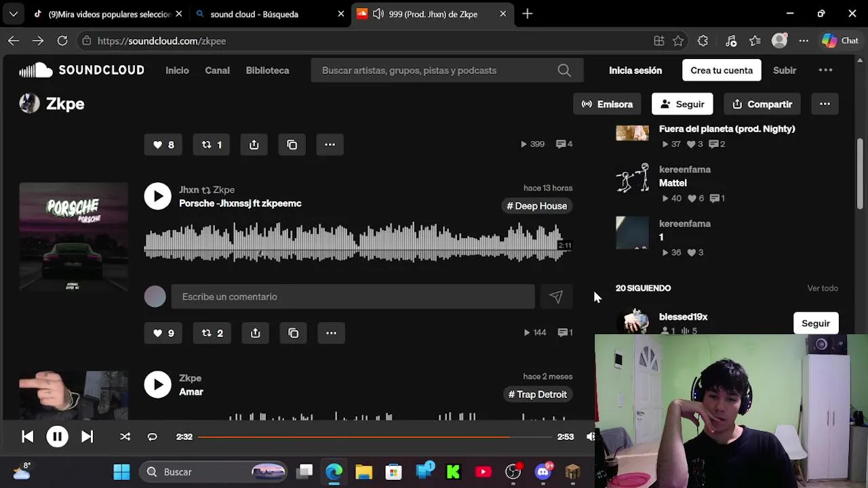Share the upper track with 399 plays
The image size is (868, 488).
pyautogui.click(x=254, y=144)
